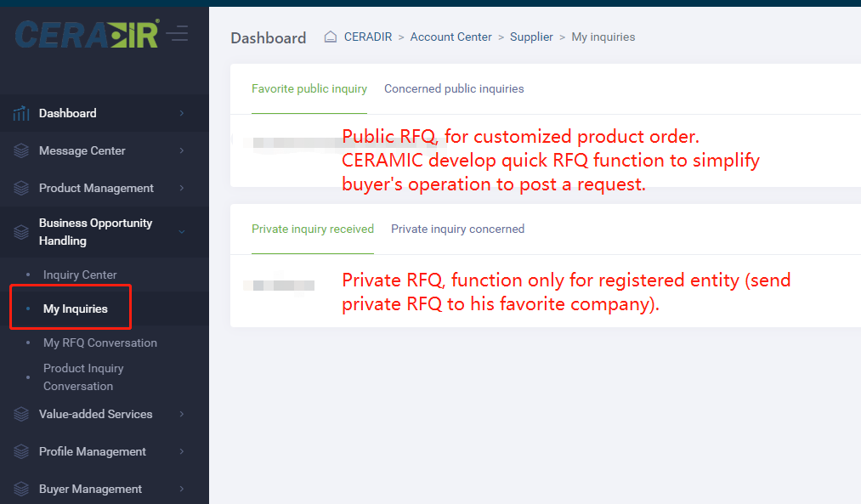This screenshot has height=504, width=861.
Task: Click the Business Opportunity Handling layers icon
Action: [21, 232]
